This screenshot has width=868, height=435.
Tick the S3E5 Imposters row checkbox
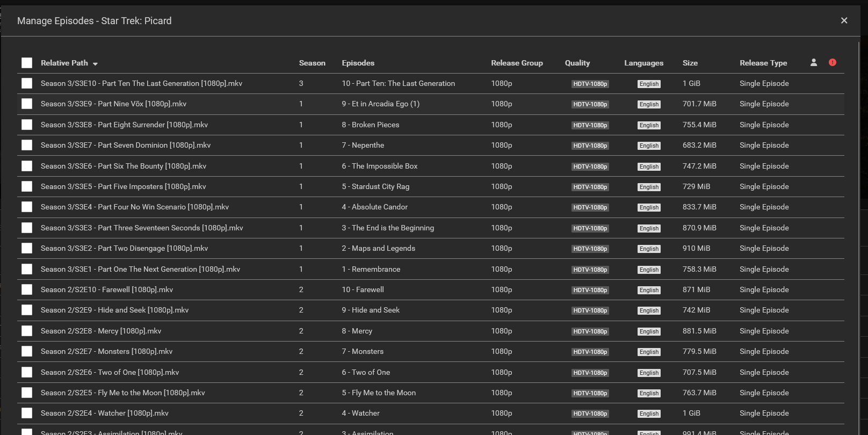pyautogui.click(x=27, y=186)
